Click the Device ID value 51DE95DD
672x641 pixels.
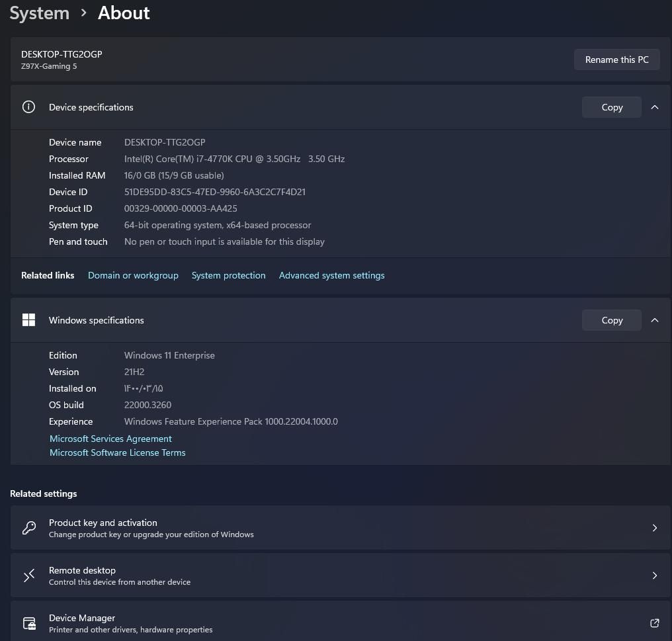pos(215,192)
